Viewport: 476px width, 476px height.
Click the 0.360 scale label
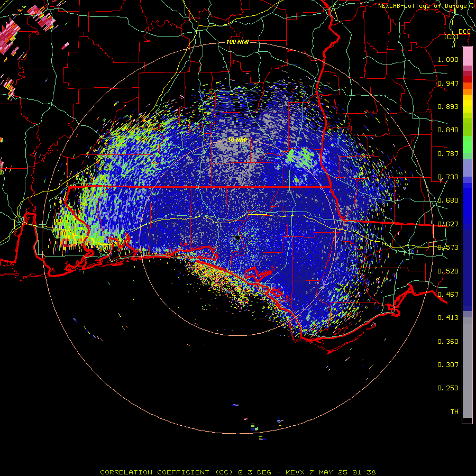tap(448, 342)
